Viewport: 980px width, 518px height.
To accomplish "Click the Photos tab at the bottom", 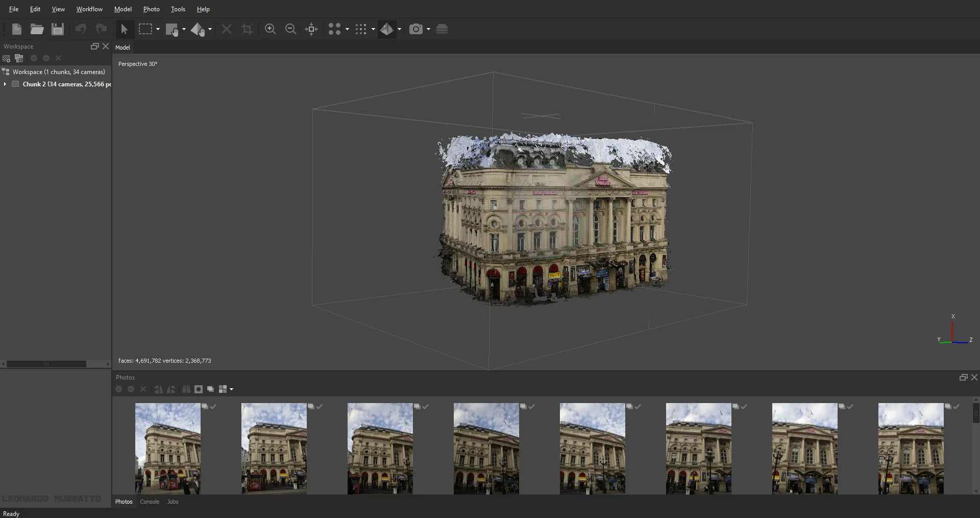I will point(124,502).
